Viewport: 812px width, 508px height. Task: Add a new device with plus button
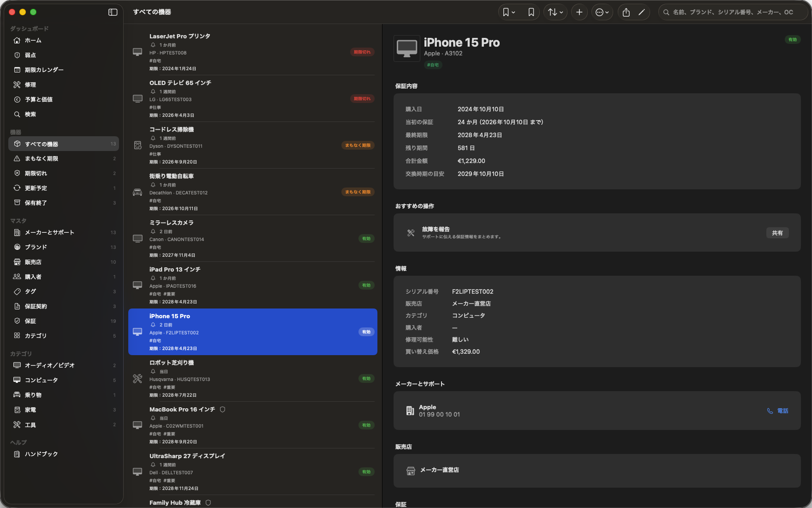579,12
